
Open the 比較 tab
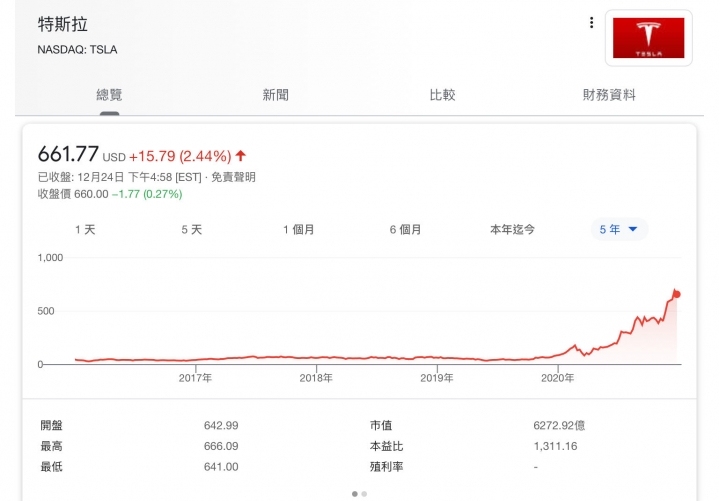coord(442,95)
